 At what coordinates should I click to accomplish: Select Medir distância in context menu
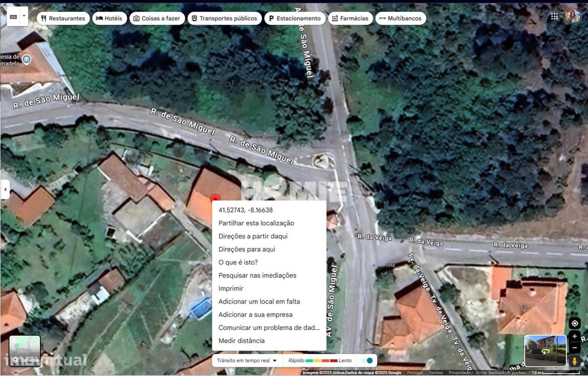(x=241, y=341)
